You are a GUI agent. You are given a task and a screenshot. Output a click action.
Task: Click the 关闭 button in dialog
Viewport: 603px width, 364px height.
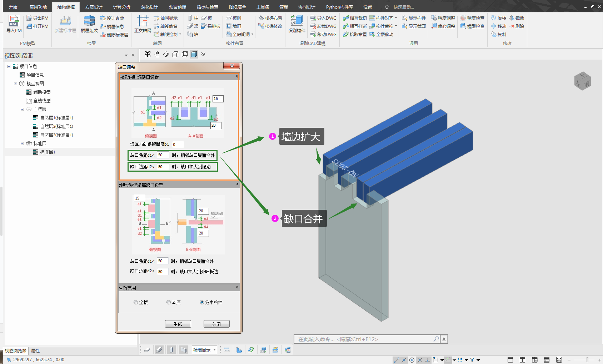pos(216,324)
